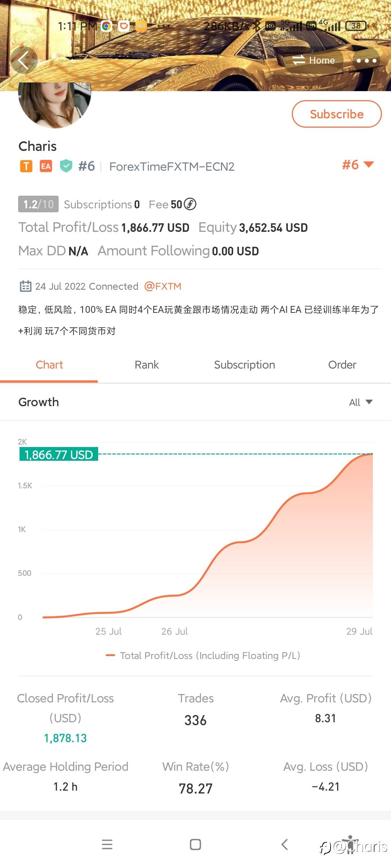391x868 pixels.
Task: Tap Charis profile avatar photo
Action: click(x=54, y=104)
